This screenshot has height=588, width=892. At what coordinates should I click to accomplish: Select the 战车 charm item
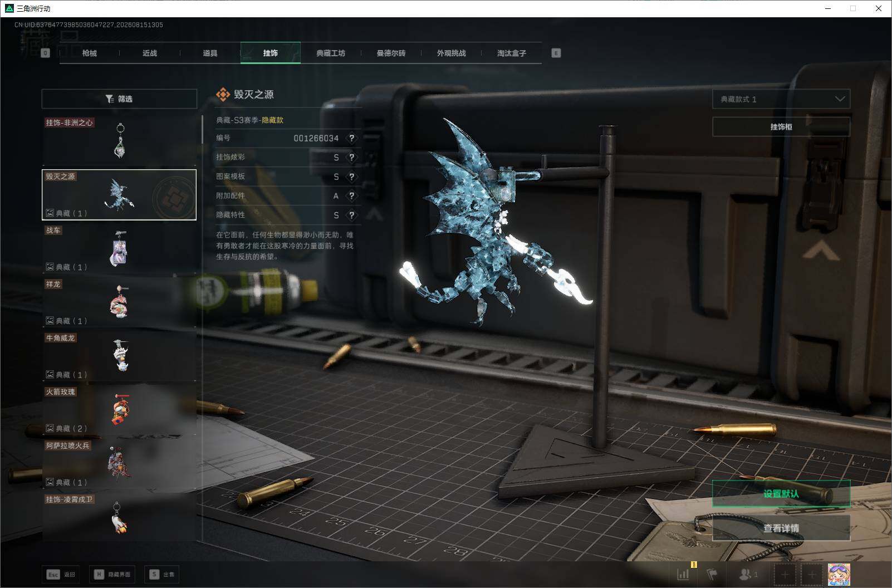pyautogui.click(x=119, y=248)
